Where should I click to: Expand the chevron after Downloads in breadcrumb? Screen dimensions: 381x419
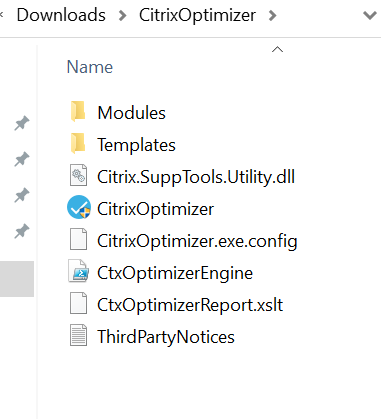point(123,15)
